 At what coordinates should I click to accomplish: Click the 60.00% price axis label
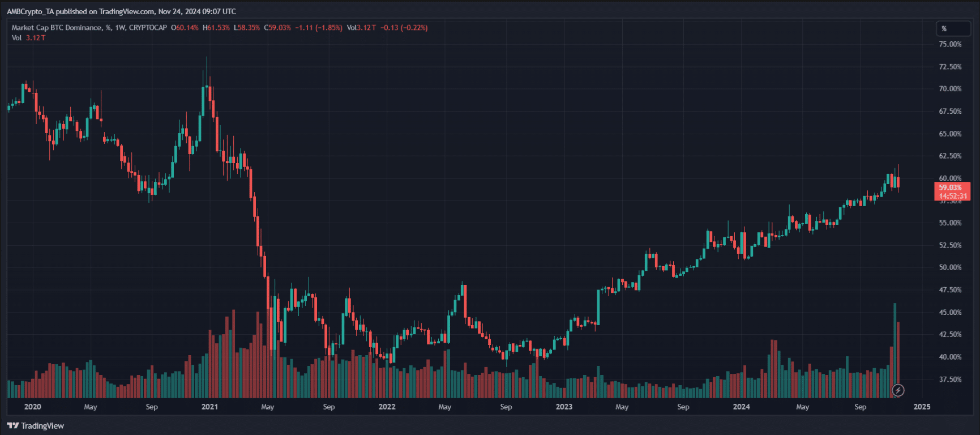click(950, 178)
